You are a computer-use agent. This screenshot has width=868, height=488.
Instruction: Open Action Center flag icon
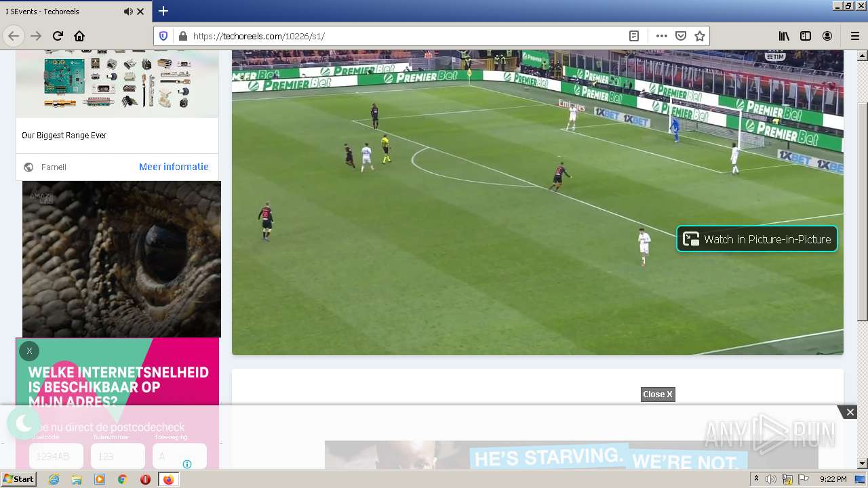pyautogui.click(x=804, y=479)
